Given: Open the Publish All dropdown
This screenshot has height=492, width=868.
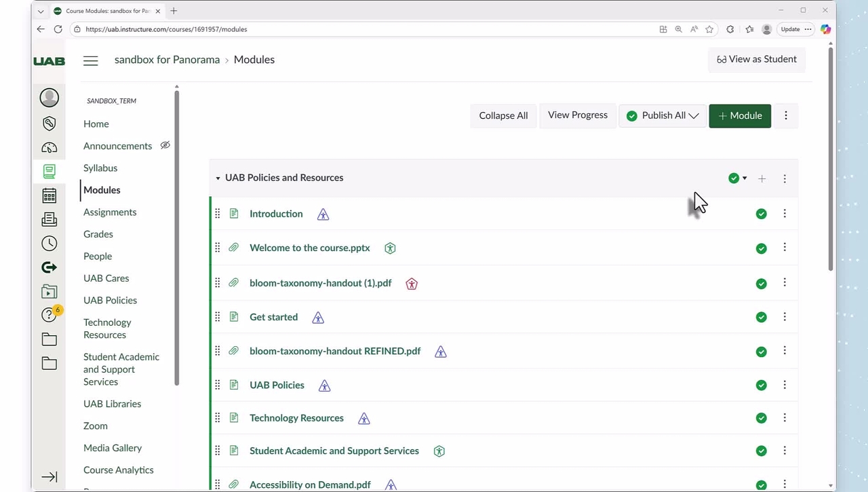Looking at the screenshot, I should click(x=663, y=116).
